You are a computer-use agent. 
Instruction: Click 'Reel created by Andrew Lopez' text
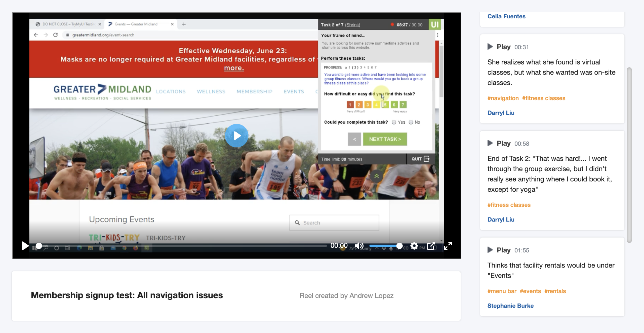click(x=346, y=296)
